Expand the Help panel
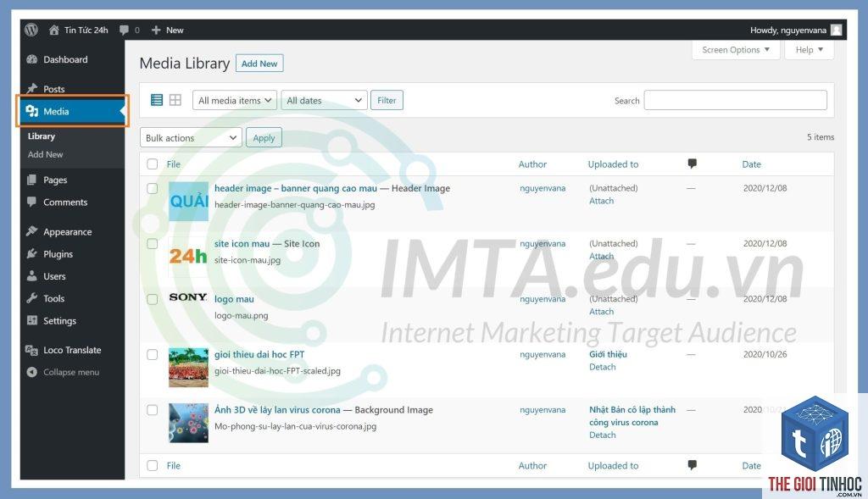 [x=810, y=50]
